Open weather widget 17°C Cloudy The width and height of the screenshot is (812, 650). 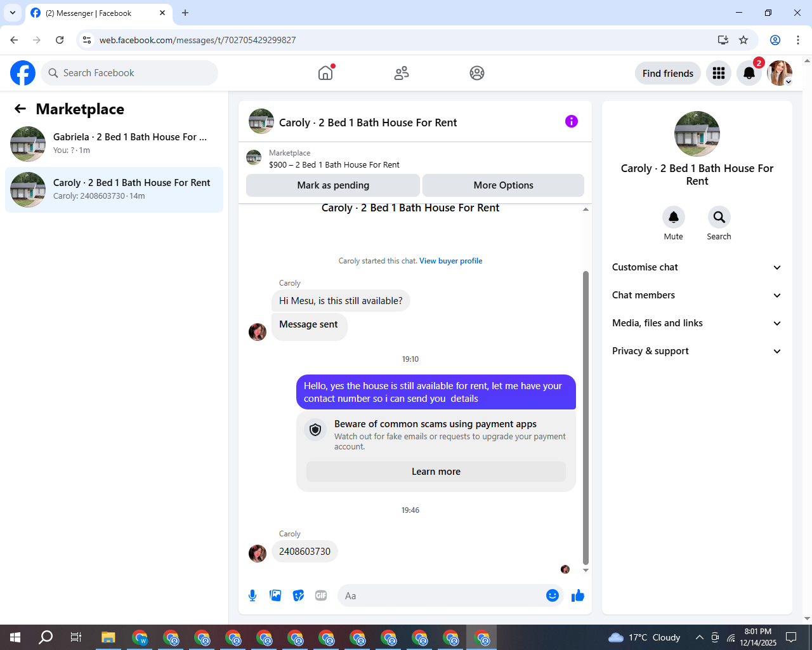pyautogui.click(x=644, y=637)
